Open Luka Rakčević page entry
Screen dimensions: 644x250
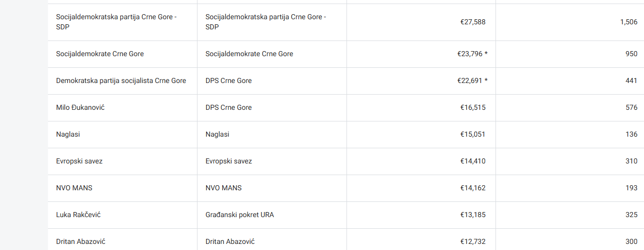tap(78, 215)
